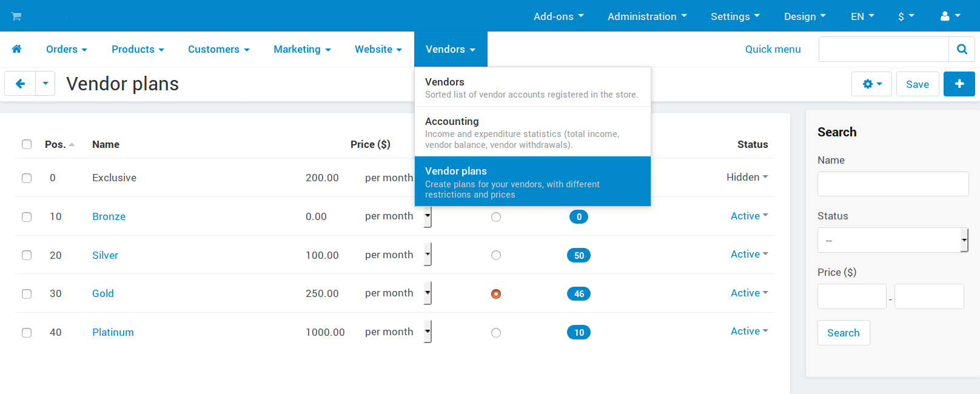The width and height of the screenshot is (980, 394).
Task: Choose Vendor plans in the dropdown menu
Action: (x=532, y=182)
